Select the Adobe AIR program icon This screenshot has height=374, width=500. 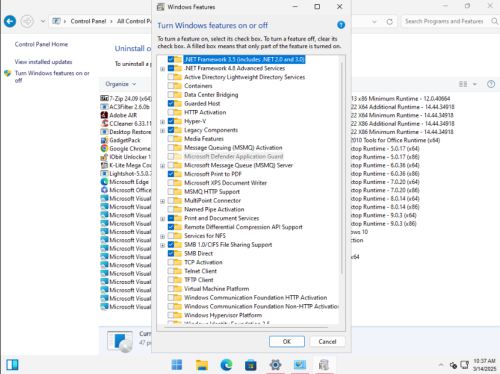pos(104,115)
